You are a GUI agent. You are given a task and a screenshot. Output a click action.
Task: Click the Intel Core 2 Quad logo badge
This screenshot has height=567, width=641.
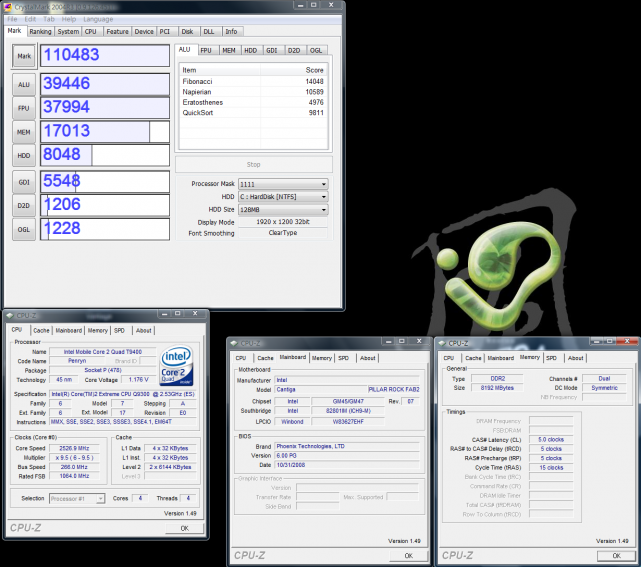[x=176, y=366]
